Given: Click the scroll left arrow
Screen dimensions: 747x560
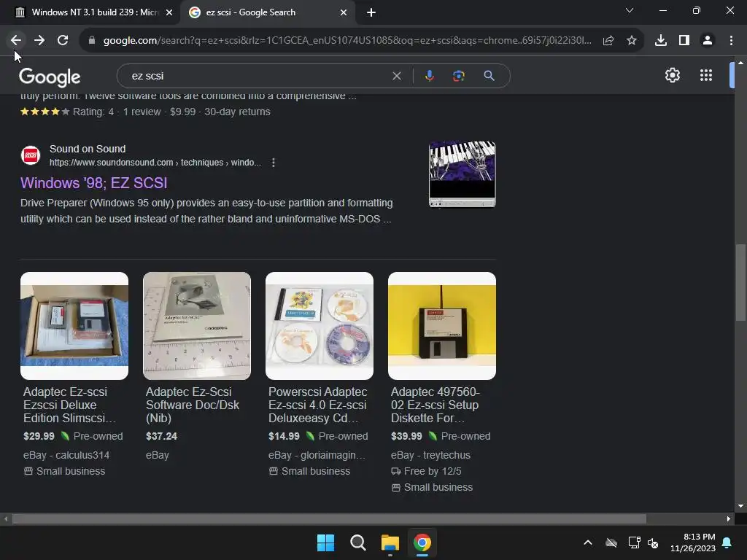Looking at the screenshot, I should [6, 518].
